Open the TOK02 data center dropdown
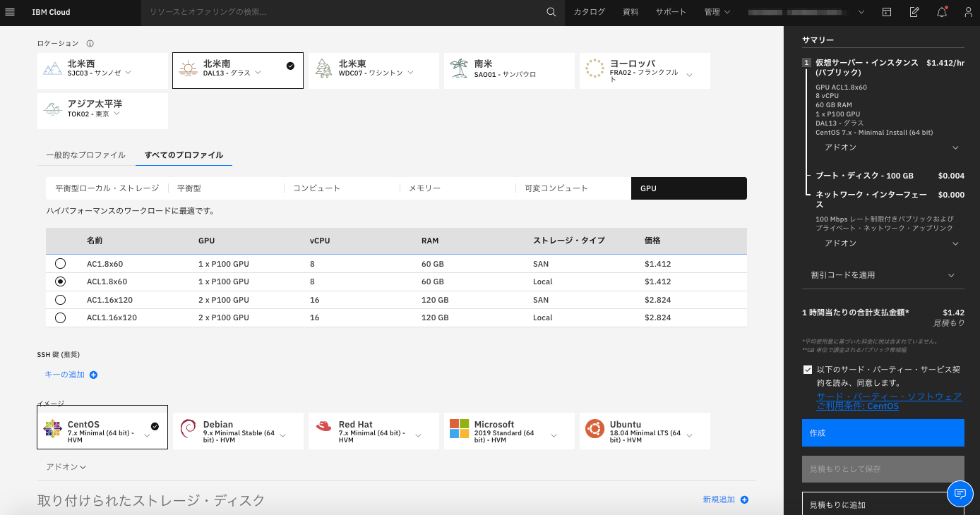Screen dimensions: 980x515 point(116,113)
